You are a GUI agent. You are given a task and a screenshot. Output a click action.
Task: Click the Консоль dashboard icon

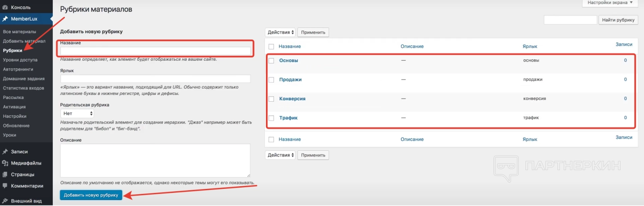pos(5,7)
